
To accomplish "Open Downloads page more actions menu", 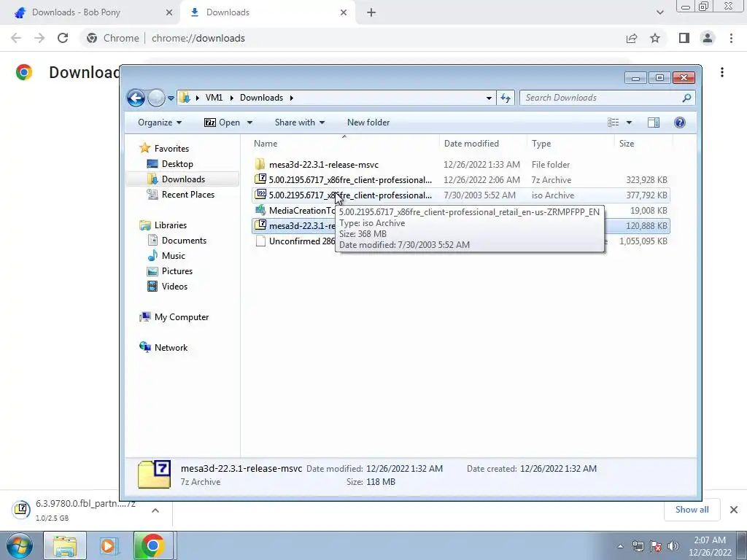I will point(722,72).
